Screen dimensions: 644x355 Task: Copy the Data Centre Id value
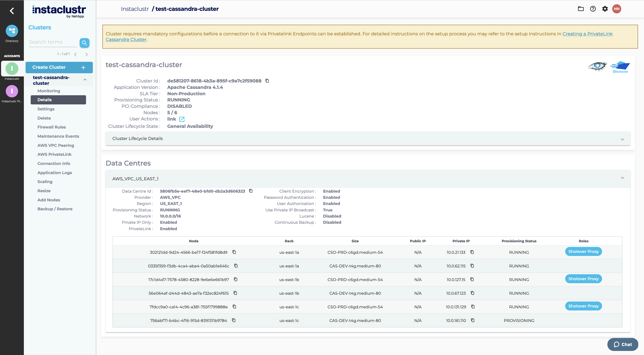point(251,191)
